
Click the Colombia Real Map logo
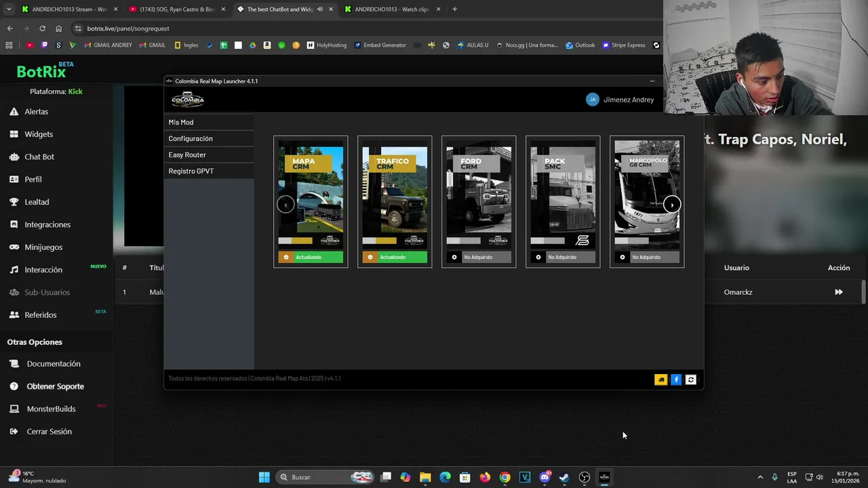coord(188,100)
